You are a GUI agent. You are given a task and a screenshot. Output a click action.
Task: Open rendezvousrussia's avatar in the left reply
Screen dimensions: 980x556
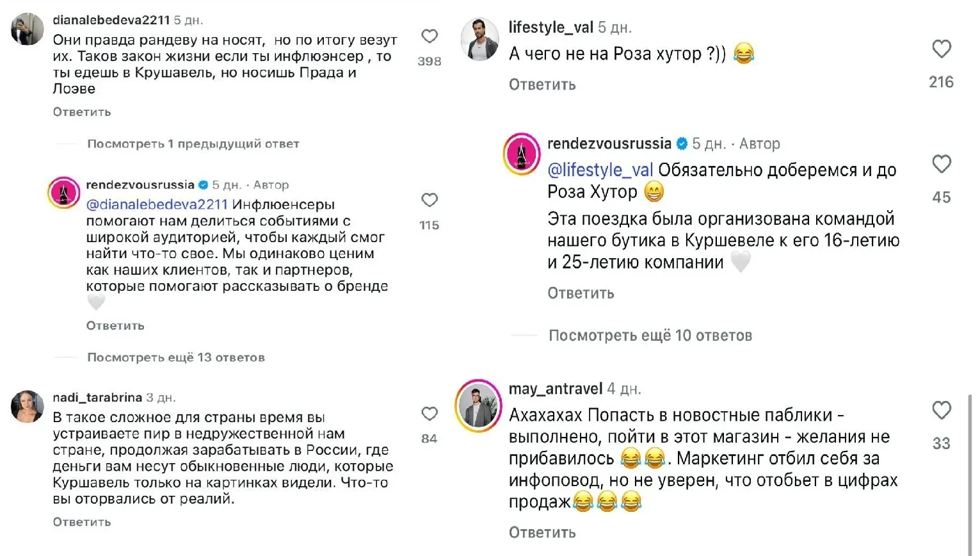[63, 192]
